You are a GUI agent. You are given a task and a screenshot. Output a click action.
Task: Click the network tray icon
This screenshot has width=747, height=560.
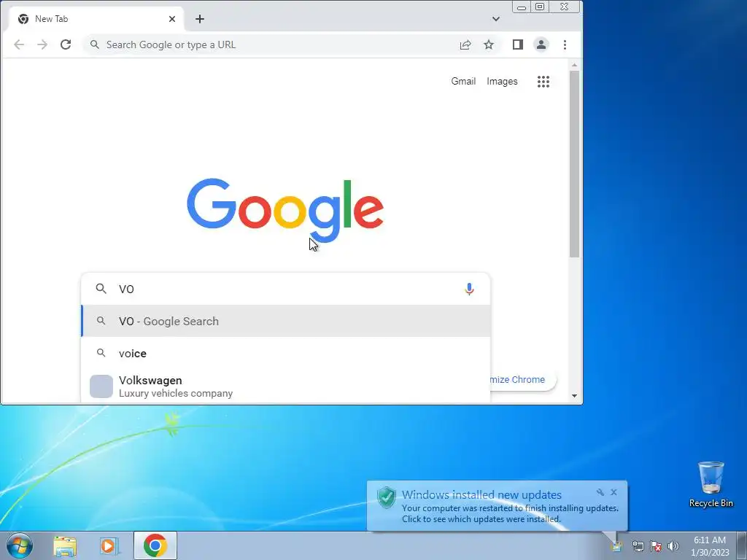[x=638, y=546]
